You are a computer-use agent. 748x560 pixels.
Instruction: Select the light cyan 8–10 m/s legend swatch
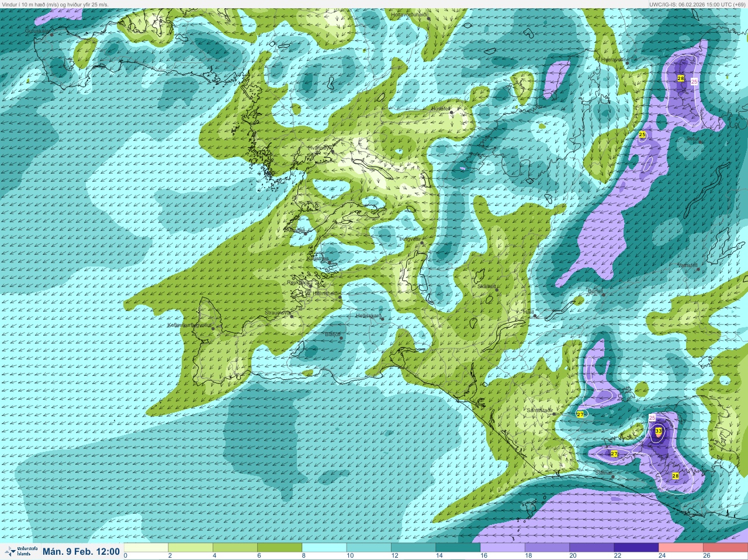point(325,547)
